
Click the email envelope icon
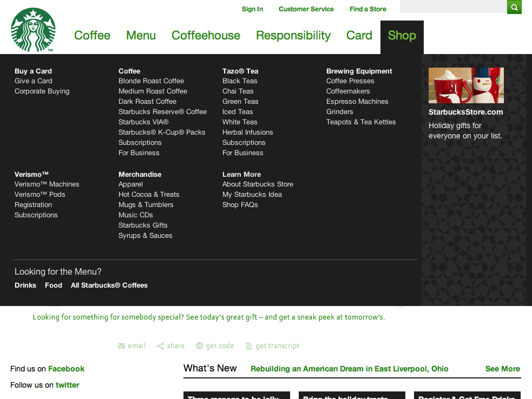pos(121,346)
